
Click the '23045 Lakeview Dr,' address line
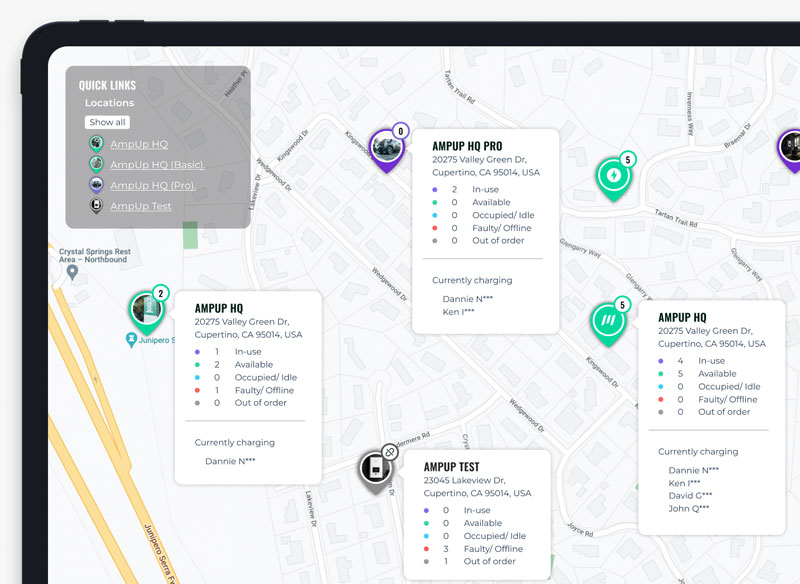pyautogui.click(x=464, y=480)
